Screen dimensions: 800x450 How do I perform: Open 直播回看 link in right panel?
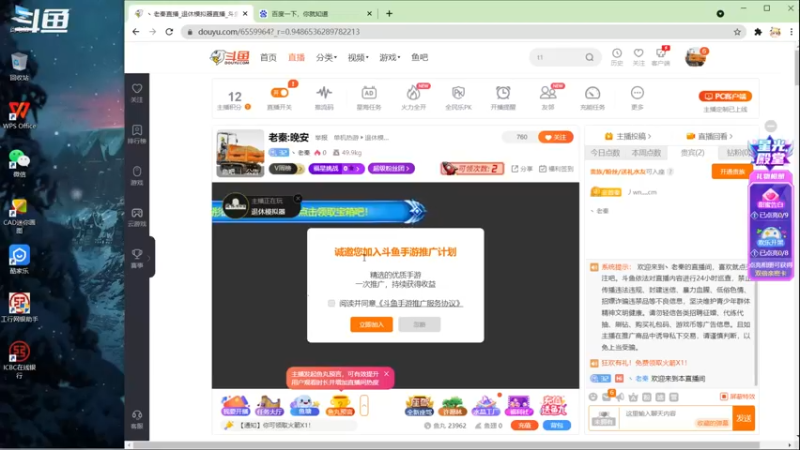pyautogui.click(x=710, y=136)
